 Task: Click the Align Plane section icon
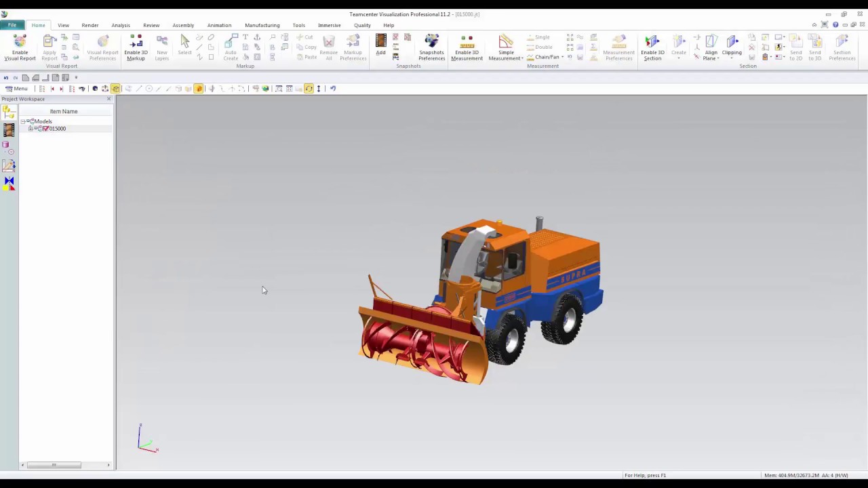[x=711, y=42]
